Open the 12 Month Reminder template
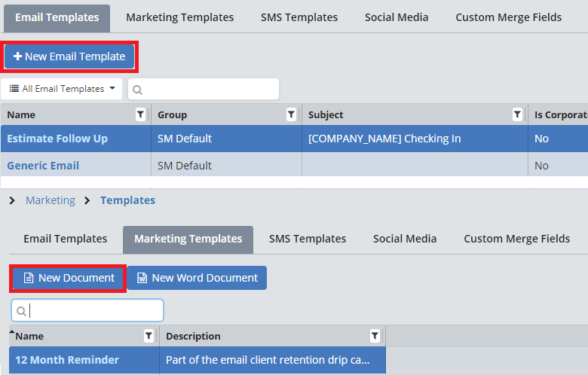Image resolution: width=588 pixels, height=375 pixels. point(67,360)
